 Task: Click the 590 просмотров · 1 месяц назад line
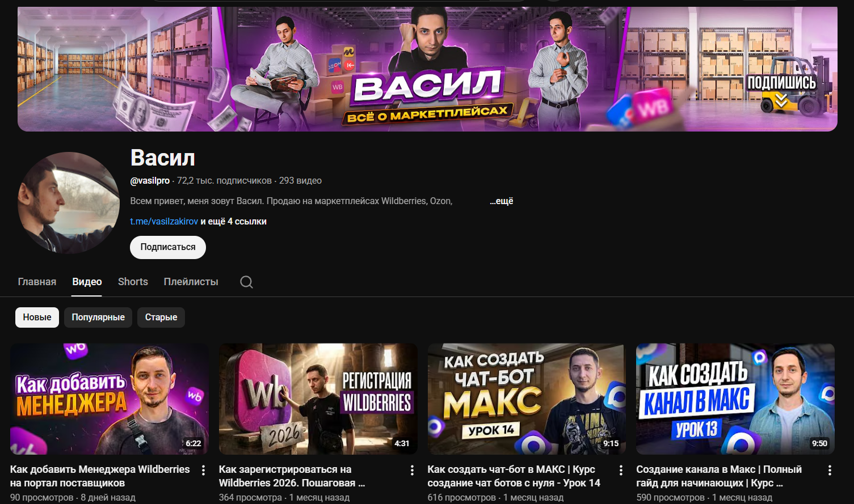(x=704, y=497)
